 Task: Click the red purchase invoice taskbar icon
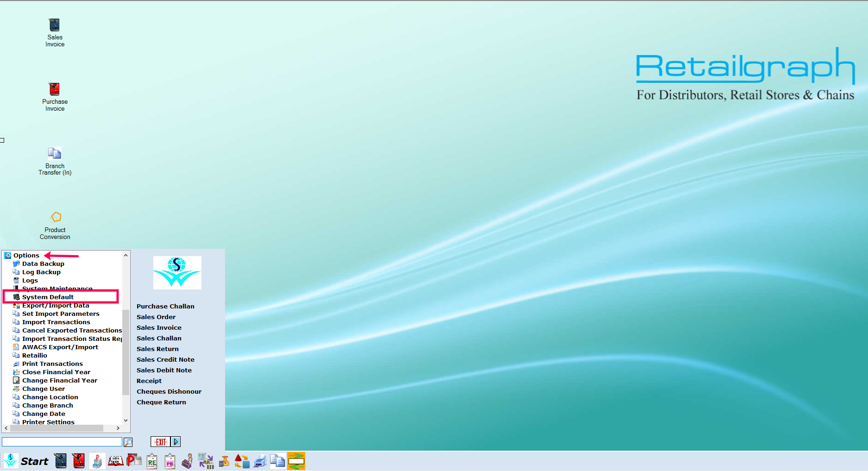click(x=79, y=461)
